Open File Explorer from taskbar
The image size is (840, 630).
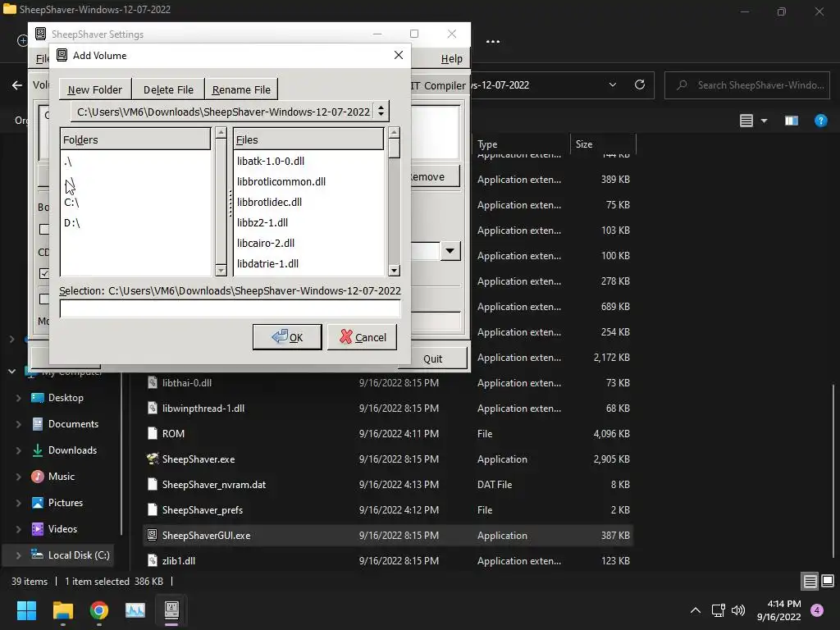(x=62, y=610)
